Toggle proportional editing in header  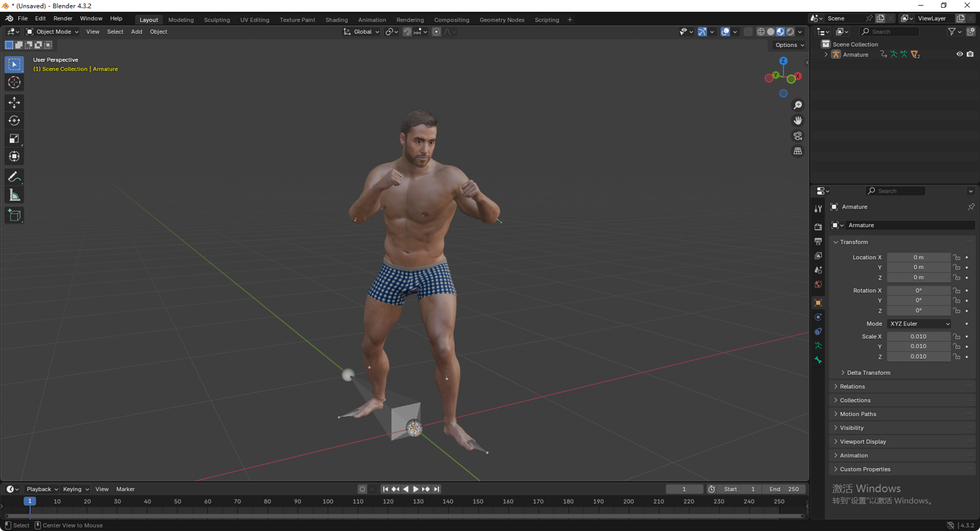(x=436, y=31)
